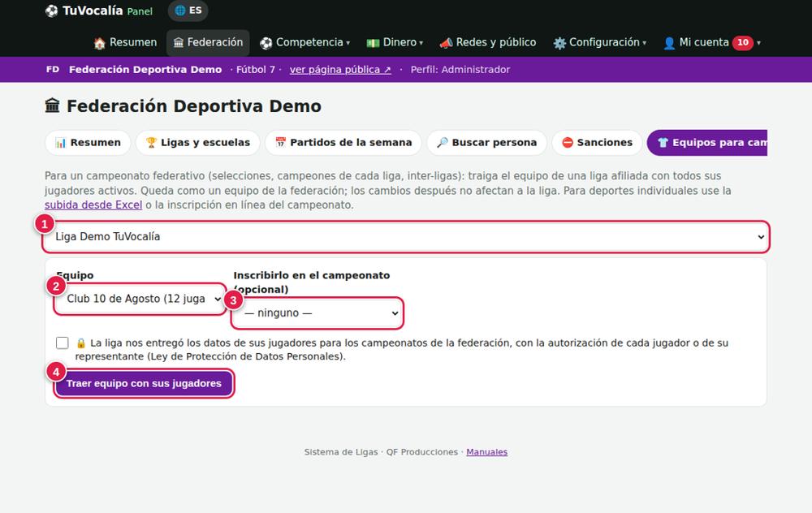Go to the Resumen item in top navigation
This screenshot has height=513, width=812.
tap(125, 42)
